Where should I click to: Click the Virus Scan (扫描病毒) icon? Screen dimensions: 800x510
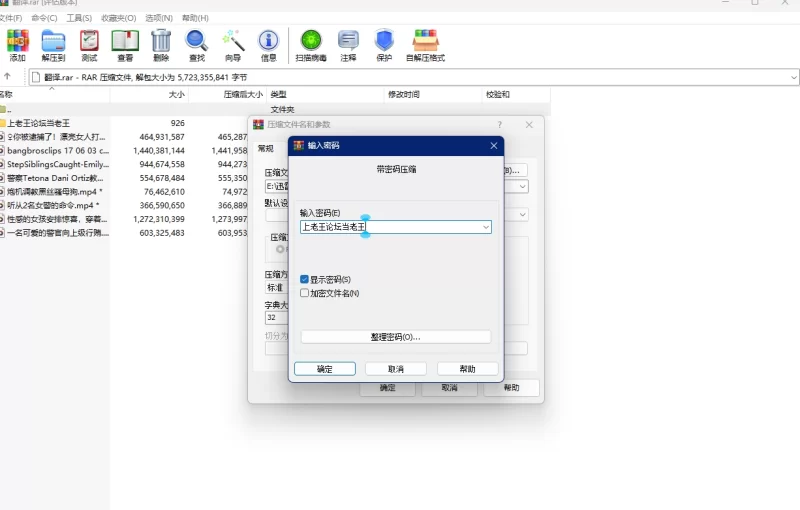310,44
